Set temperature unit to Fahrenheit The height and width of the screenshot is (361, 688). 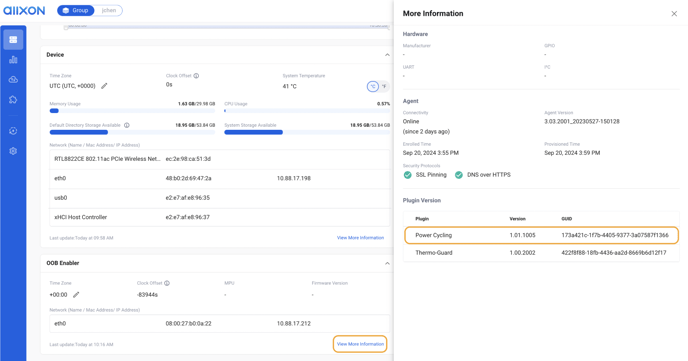pos(384,86)
